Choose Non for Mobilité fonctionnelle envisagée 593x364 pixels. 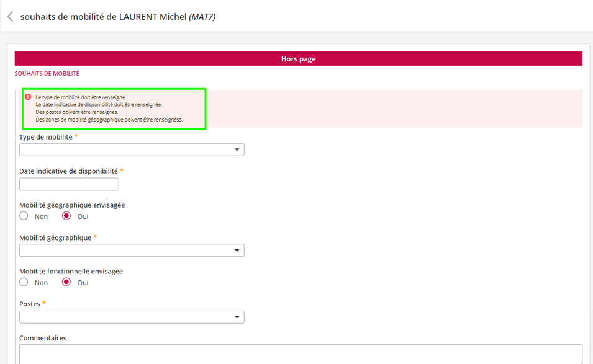tap(24, 283)
